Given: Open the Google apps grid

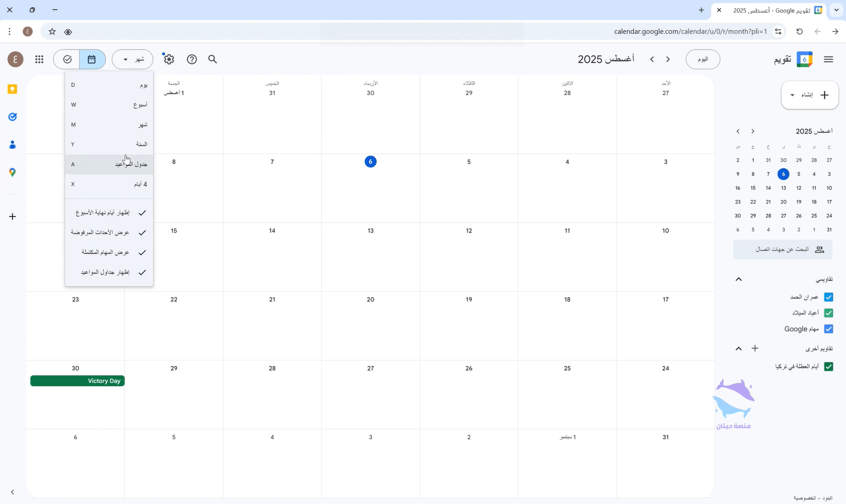Looking at the screenshot, I should 39,59.
